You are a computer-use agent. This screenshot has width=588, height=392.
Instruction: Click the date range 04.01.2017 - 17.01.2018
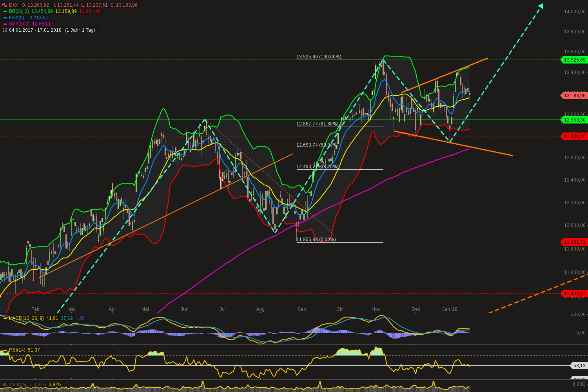35,30
